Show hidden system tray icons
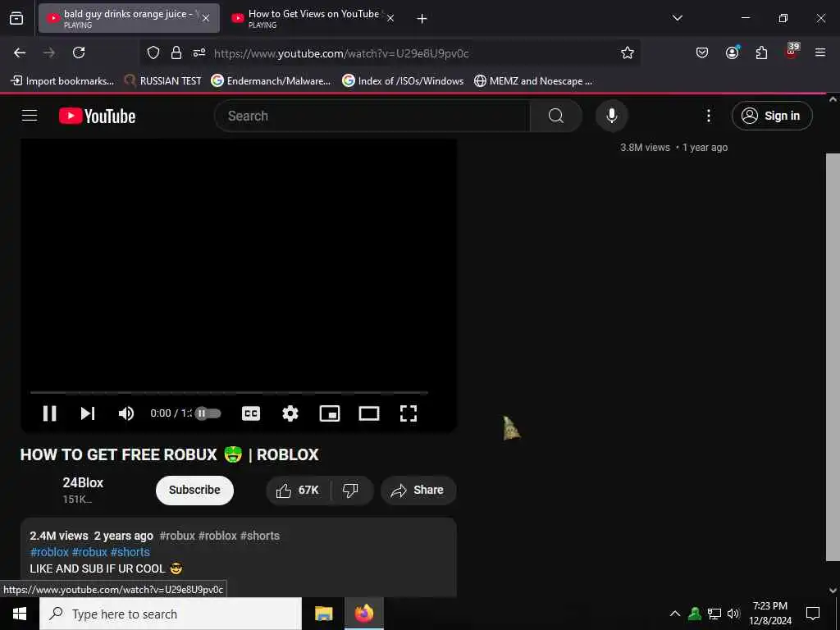The image size is (840, 630). point(675,614)
